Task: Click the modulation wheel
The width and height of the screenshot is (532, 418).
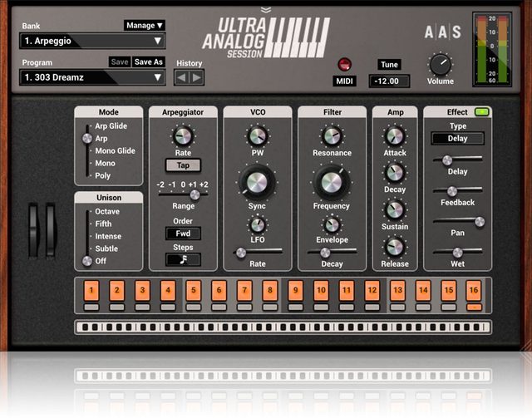Action: pos(50,230)
